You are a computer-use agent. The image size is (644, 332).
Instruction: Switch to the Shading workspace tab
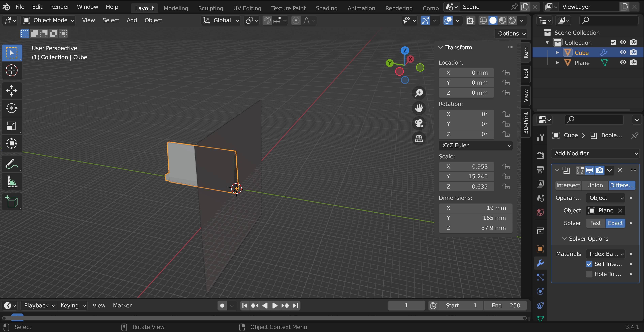coord(326,8)
